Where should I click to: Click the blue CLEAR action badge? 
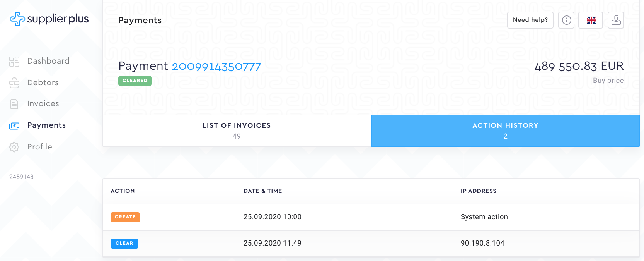point(124,243)
